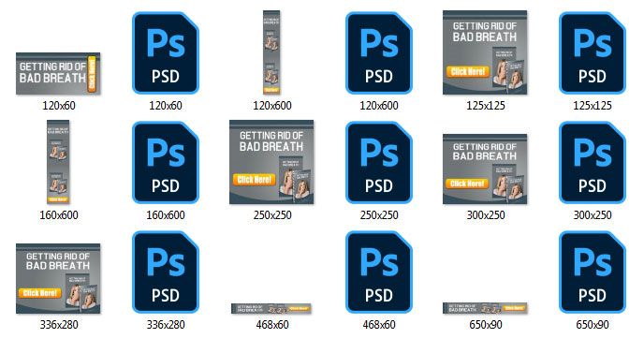Select the 120x60 PSD file icon
Viewport: 644px width, 353px height.
(166, 53)
